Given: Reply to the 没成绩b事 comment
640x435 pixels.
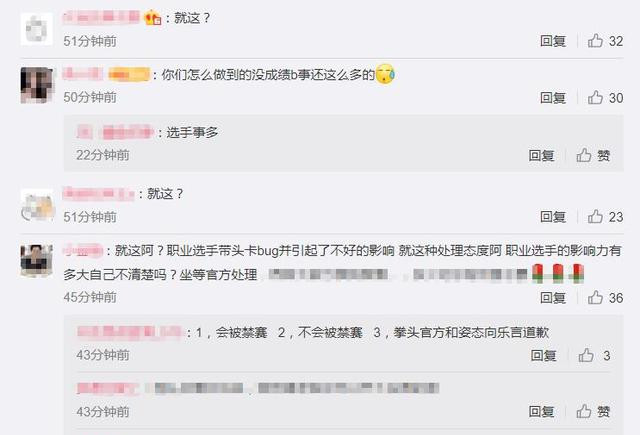Looking at the screenshot, I should click(x=553, y=98).
